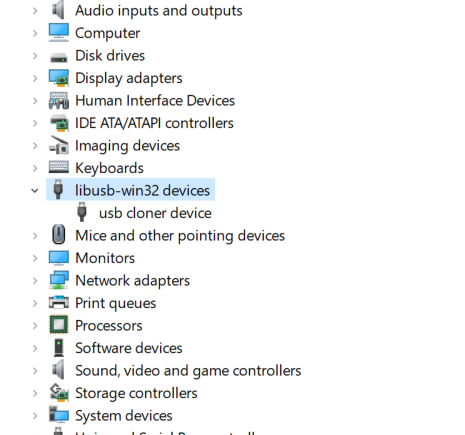Viewport: 465px width, 435px height.
Task: Select Sound, video and game controllers label
Action: coord(188,371)
